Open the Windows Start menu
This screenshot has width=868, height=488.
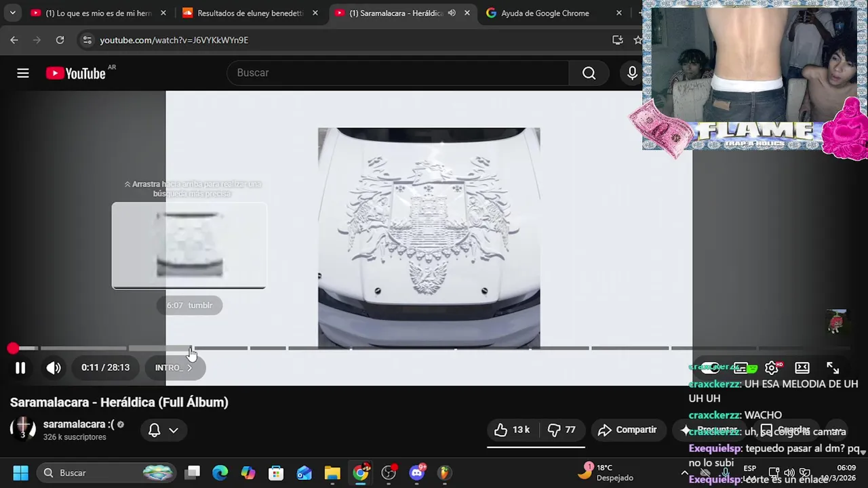tap(20, 473)
